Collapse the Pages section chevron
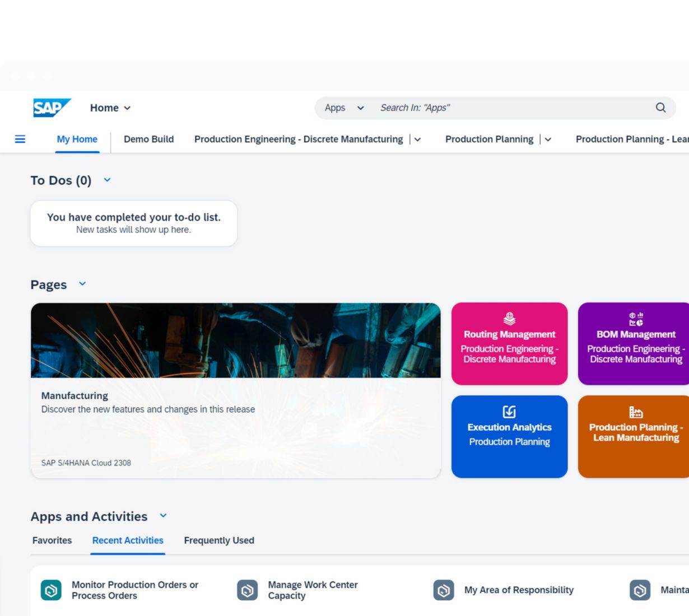The width and height of the screenshot is (689, 616). point(82,284)
